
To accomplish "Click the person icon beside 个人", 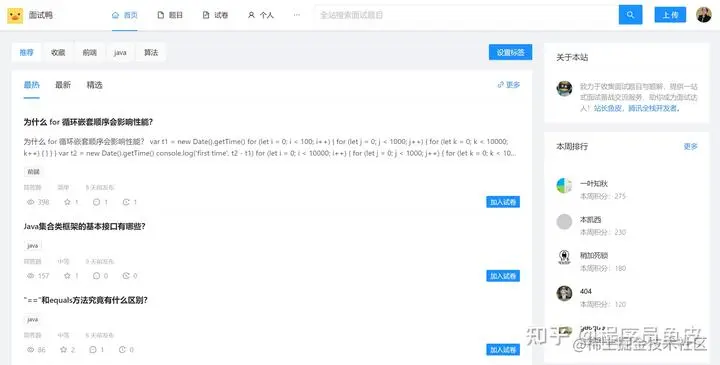I will pyautogui.click(x=251, y=15).
